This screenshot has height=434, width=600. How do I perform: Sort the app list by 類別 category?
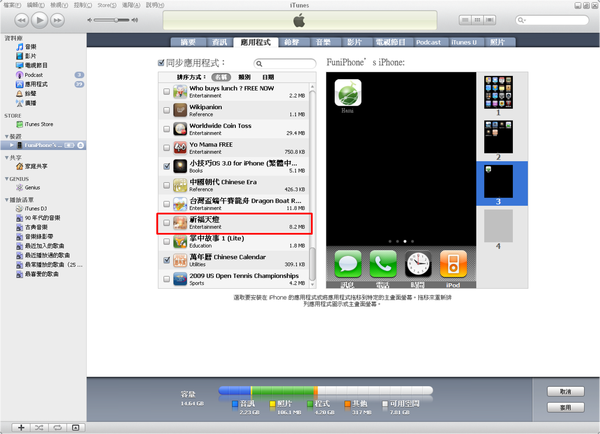[x=245, y=77]
